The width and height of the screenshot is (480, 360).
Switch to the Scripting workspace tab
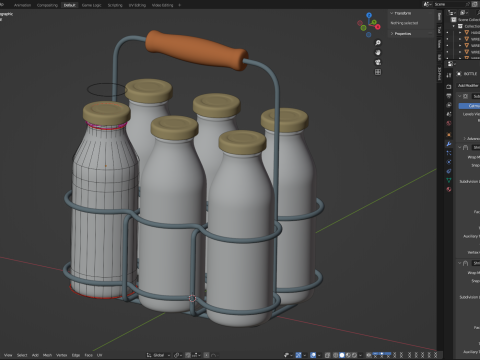115,5
